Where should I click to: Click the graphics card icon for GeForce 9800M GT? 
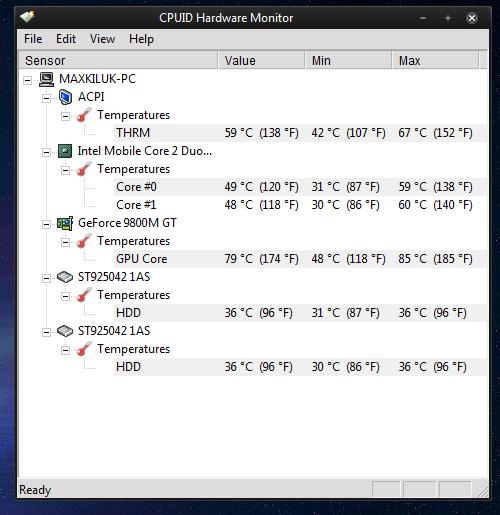tap(65, 223)
